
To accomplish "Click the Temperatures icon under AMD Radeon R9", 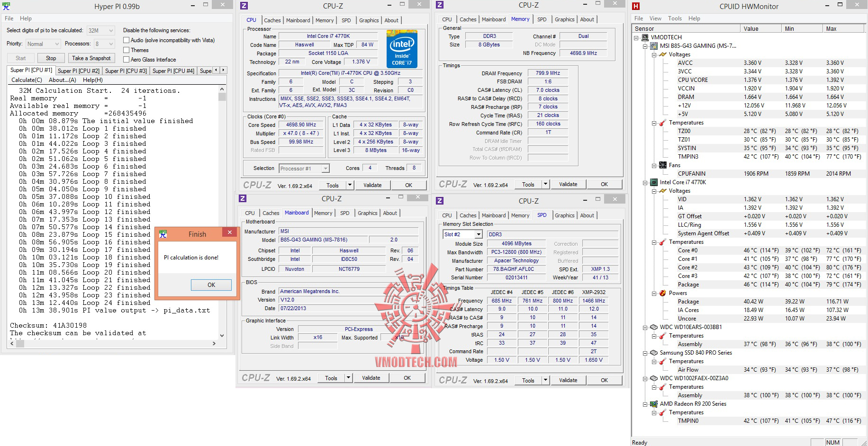I will click(x=663, y=412).
